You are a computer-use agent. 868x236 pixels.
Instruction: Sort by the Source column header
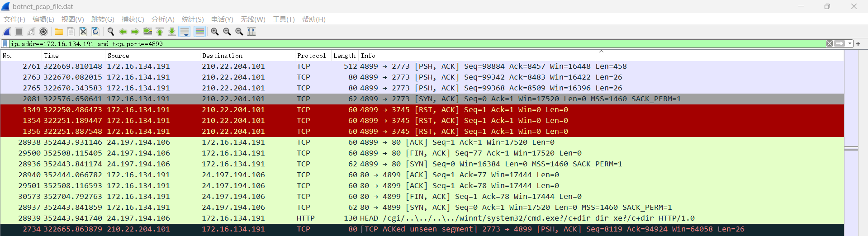(152, 56)
